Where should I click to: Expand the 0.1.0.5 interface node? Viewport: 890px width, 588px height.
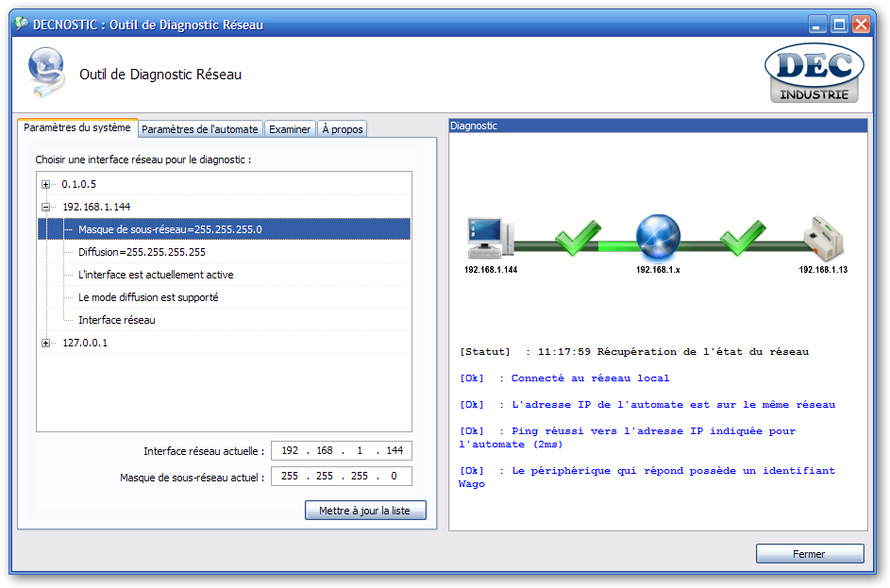45,184
